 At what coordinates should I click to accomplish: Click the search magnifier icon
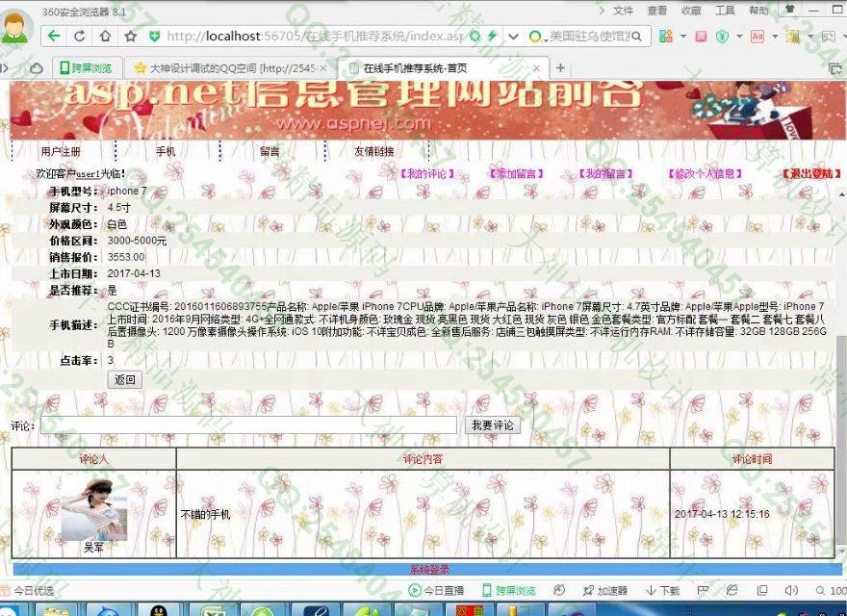click(x=637, y=37)
